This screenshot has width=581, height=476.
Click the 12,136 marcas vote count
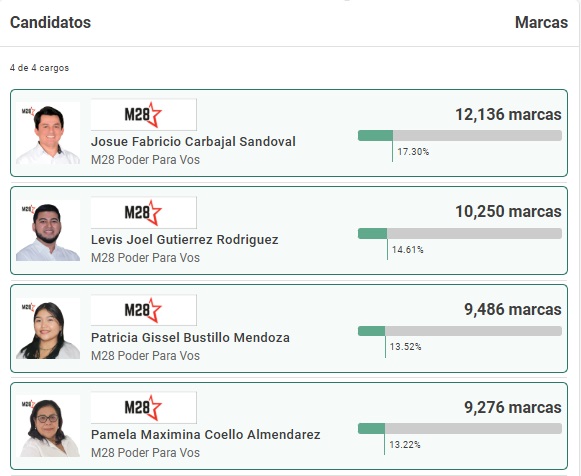(x=508, y=114)
